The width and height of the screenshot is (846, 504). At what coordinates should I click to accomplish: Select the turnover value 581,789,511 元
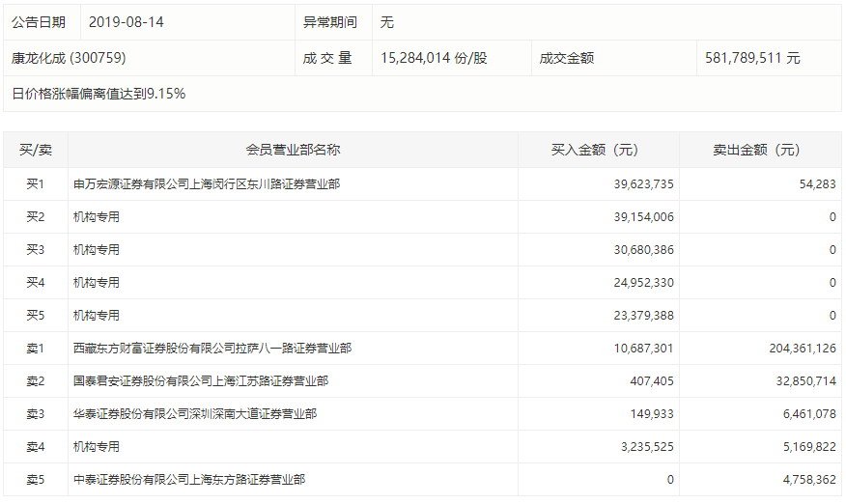pos(752,58)
